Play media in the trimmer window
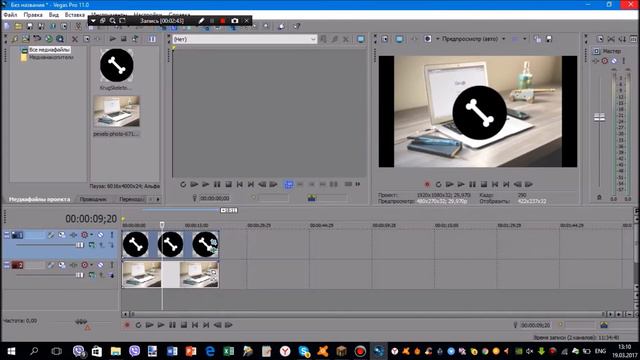 205,184
